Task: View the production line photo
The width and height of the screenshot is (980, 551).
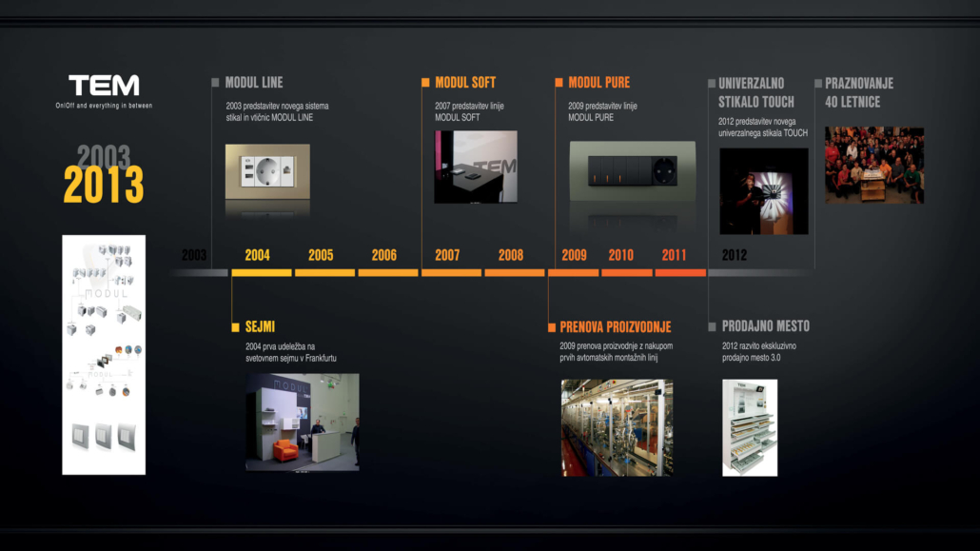Action: coord(617,427)
